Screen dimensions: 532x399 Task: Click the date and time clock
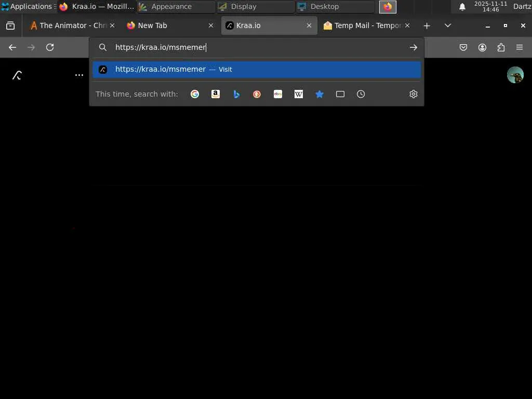coord(490,6)
